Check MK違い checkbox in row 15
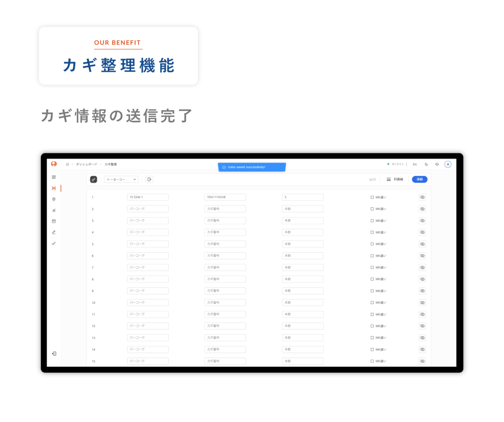This screenshot has width=504, height=422. click(372, 361)
